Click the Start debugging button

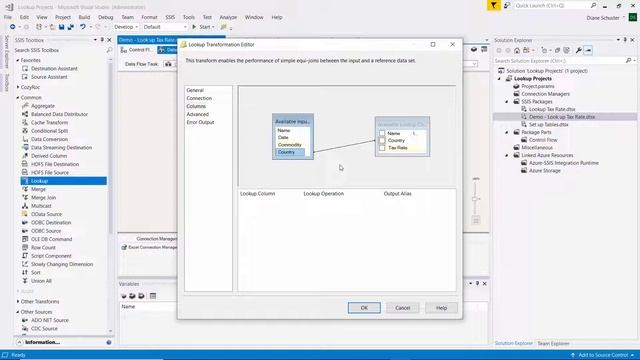tap(202, 27)
